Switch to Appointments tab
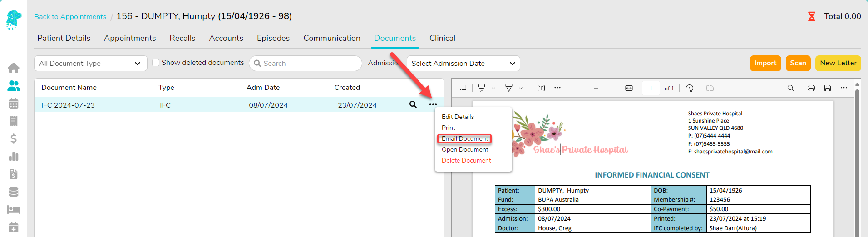 coord(130,38)
